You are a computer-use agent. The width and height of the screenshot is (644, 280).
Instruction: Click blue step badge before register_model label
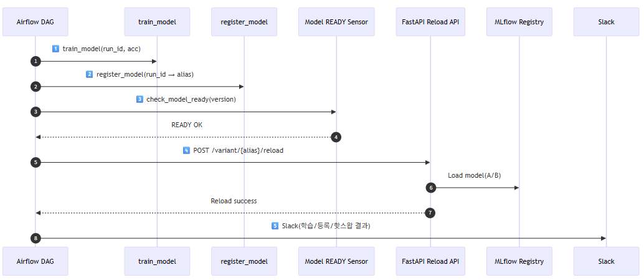click(89, 74)
